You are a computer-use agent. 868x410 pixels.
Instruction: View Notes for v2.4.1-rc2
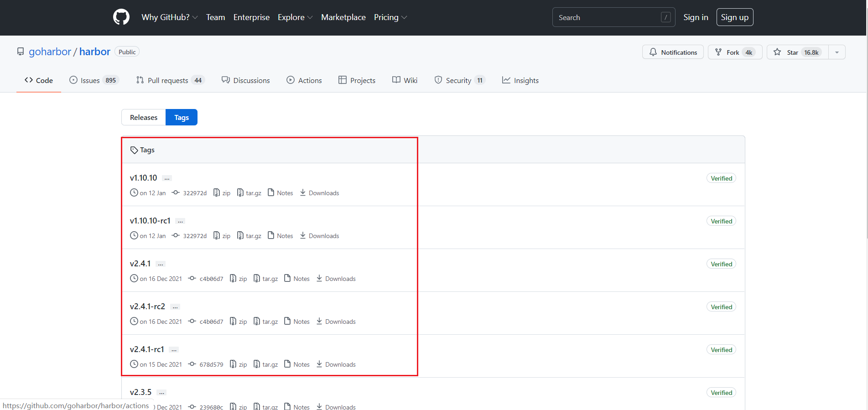[x=297, y=322]
